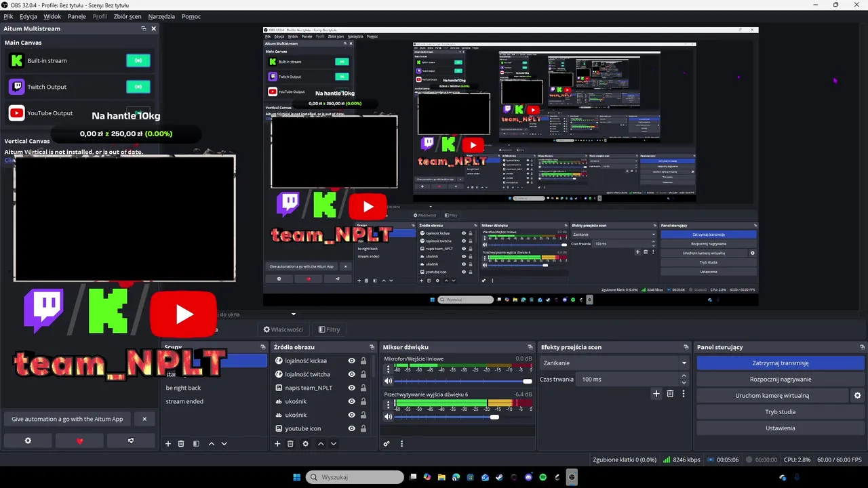
Task: Open Aitum Multistream settings gear button
Action: [x=28, y=441]
